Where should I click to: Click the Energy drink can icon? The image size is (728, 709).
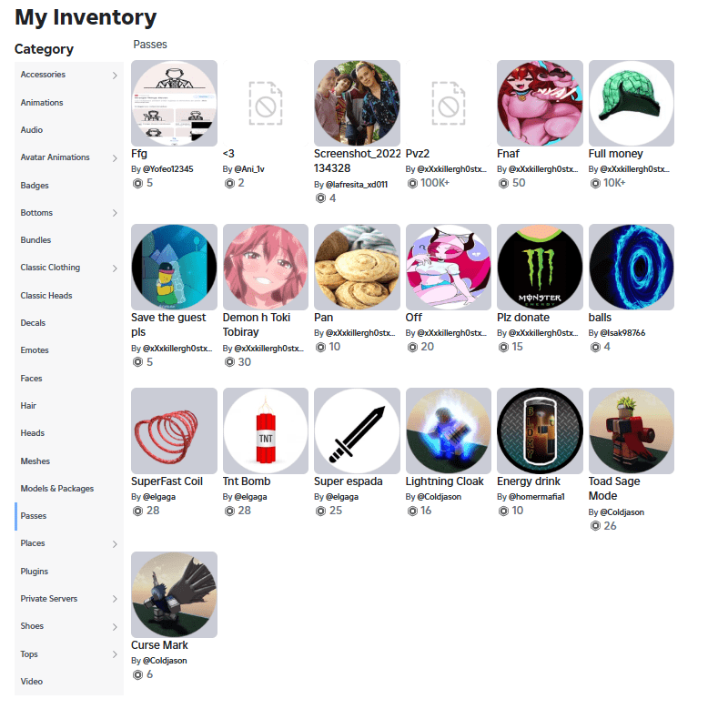pyautogui.click(x=540, y=430)
